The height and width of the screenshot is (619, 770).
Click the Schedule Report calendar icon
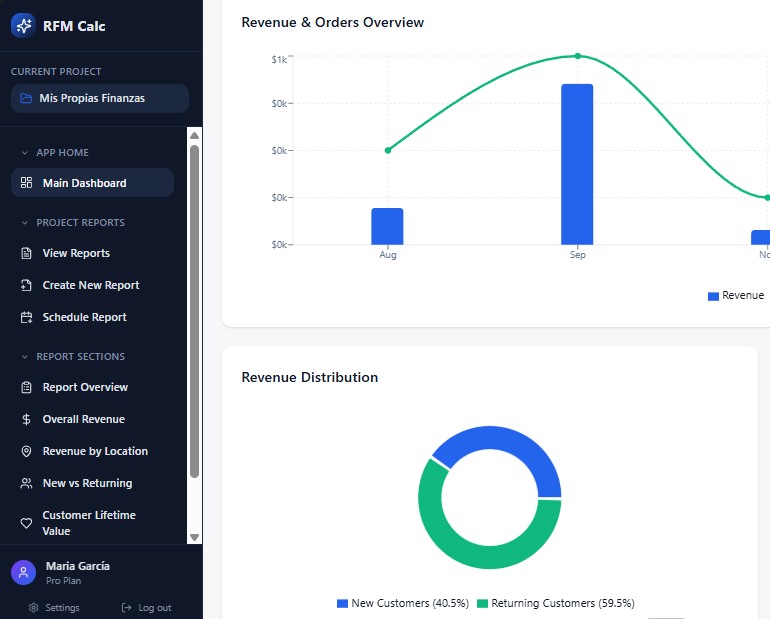(x=27, y=317)
